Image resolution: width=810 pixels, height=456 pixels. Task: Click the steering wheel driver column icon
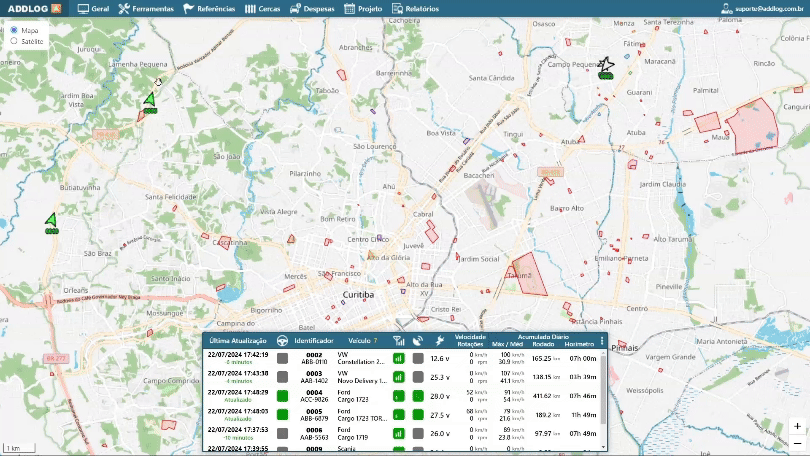click(282, 341)
